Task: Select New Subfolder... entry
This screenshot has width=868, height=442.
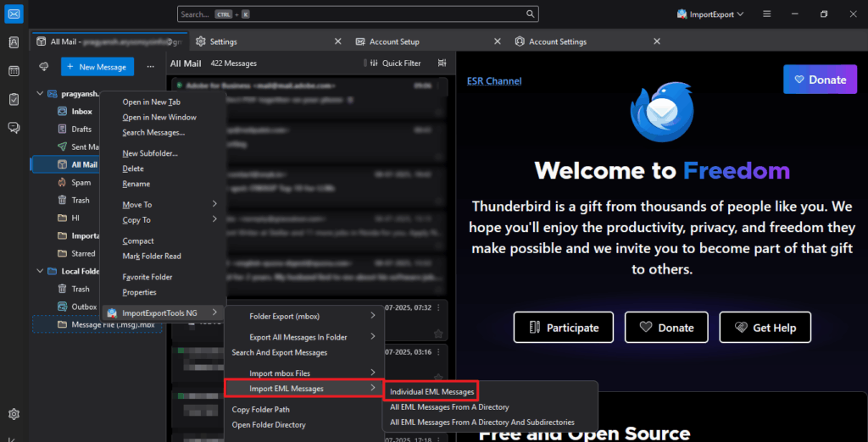Action: click(x=150, y=153)
